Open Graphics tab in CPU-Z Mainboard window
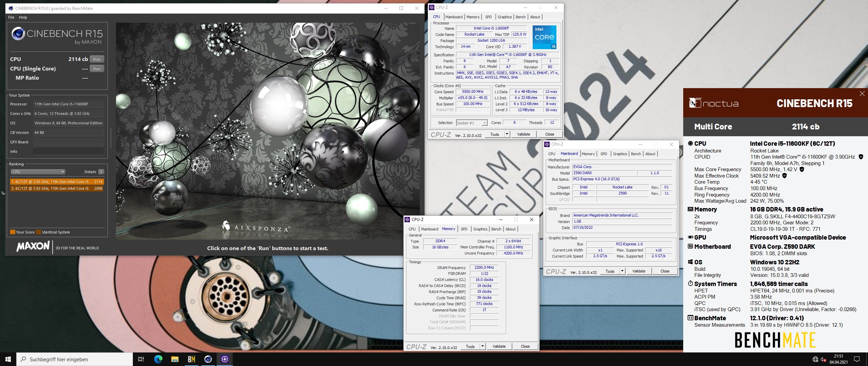868x366 pixels. [x=620, y=154]
